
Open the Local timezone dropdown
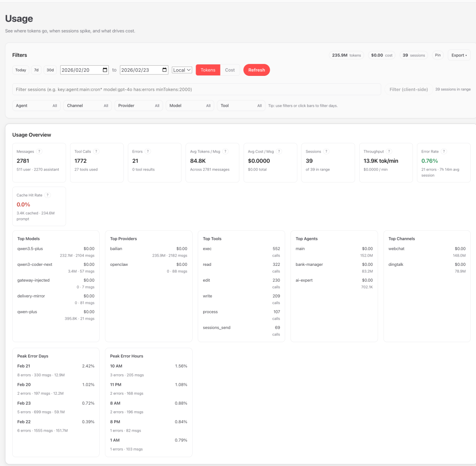[x=182, y=70]
